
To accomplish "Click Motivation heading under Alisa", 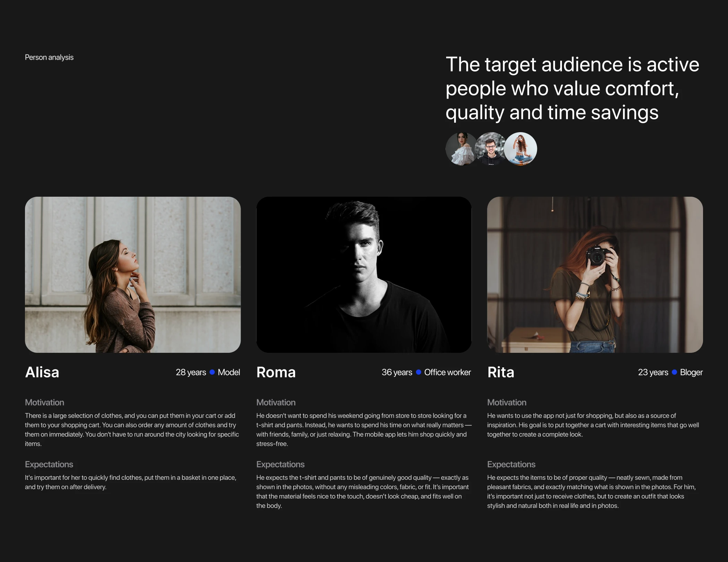I will click(44, 402).
